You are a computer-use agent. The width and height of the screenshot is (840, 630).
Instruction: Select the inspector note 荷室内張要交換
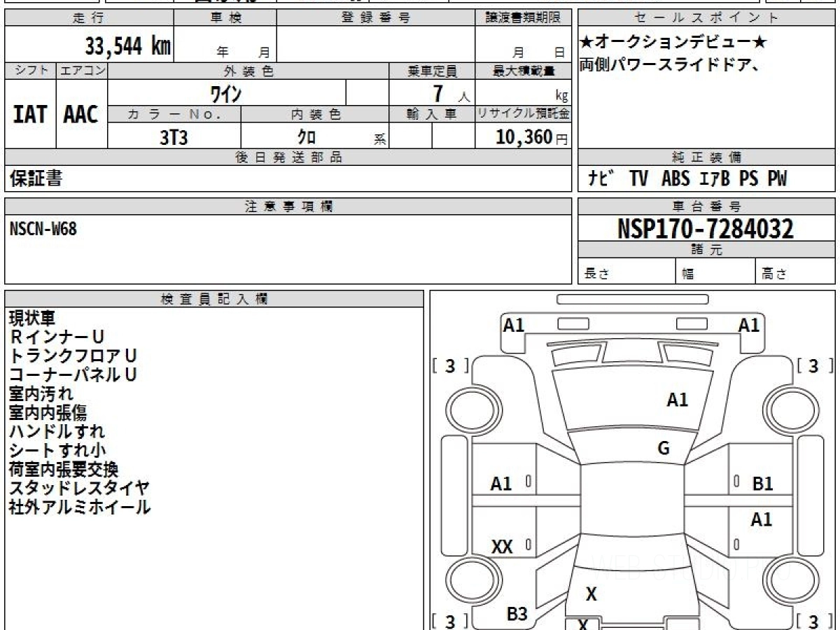64,470
